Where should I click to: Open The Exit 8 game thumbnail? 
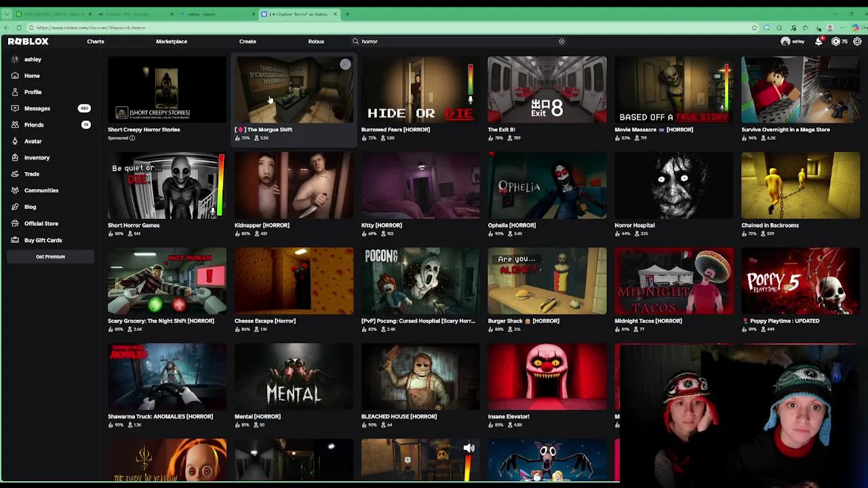click(547, 89)
